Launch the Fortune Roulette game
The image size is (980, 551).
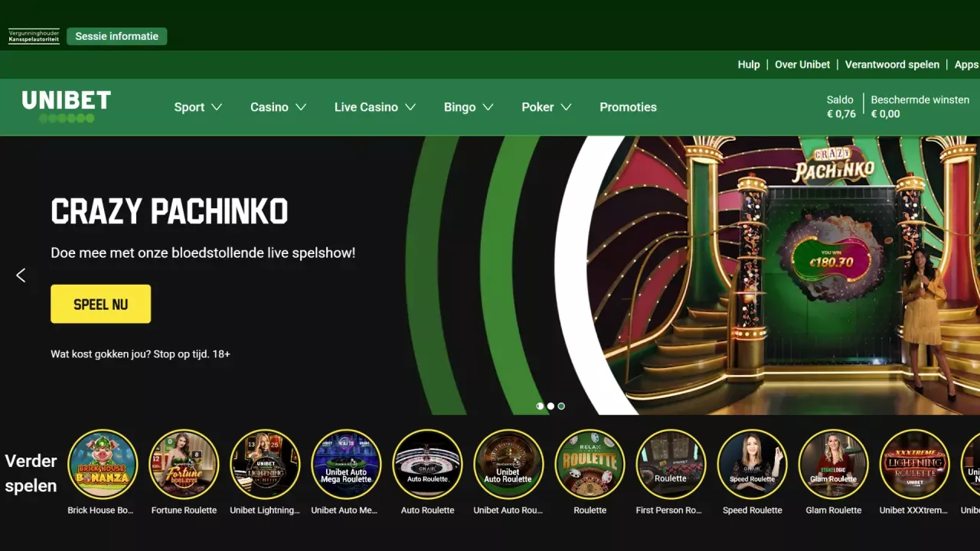point(184,463)
